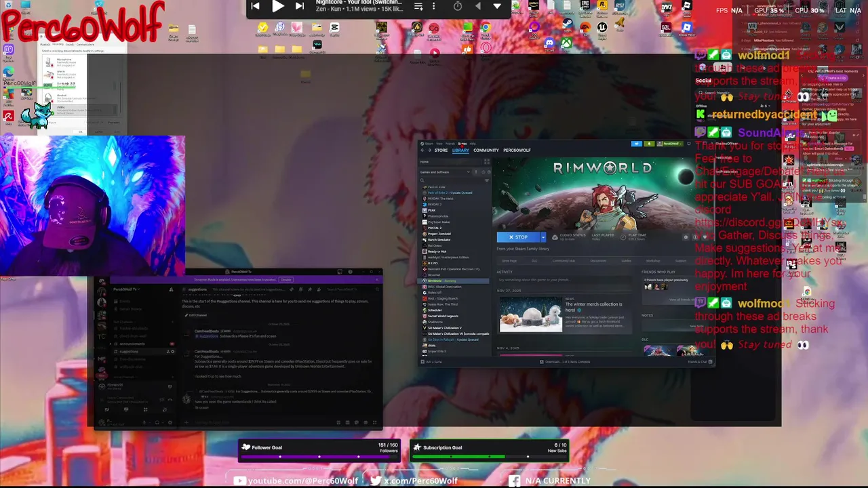Click Edit Channel in Discord
The height and width of the screenshot is (488, 868).
click(x=196, y=315)
